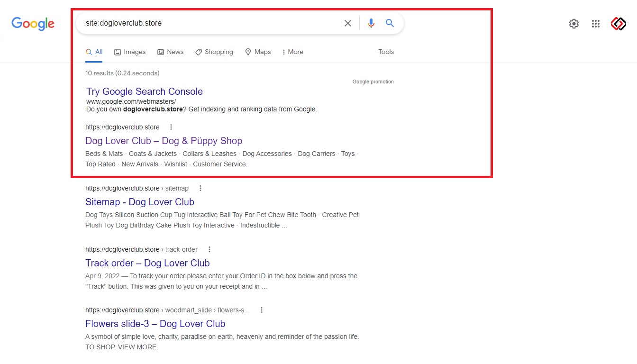Screen dimensions: 637x364
Task: Click the https://dogloverclub.store › track-order breadcrumb
Action: point(141,249)
